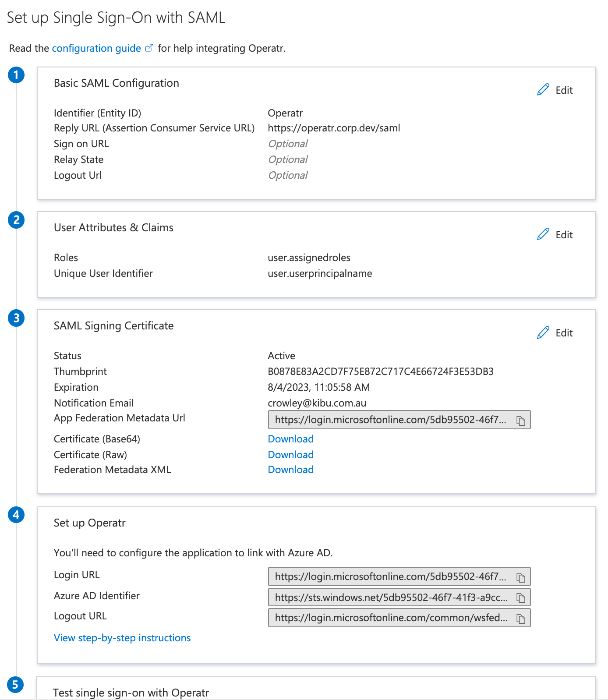608x700 pixels.
Task: Copy the App Federation Metadata Url
Action: (521, 421)
